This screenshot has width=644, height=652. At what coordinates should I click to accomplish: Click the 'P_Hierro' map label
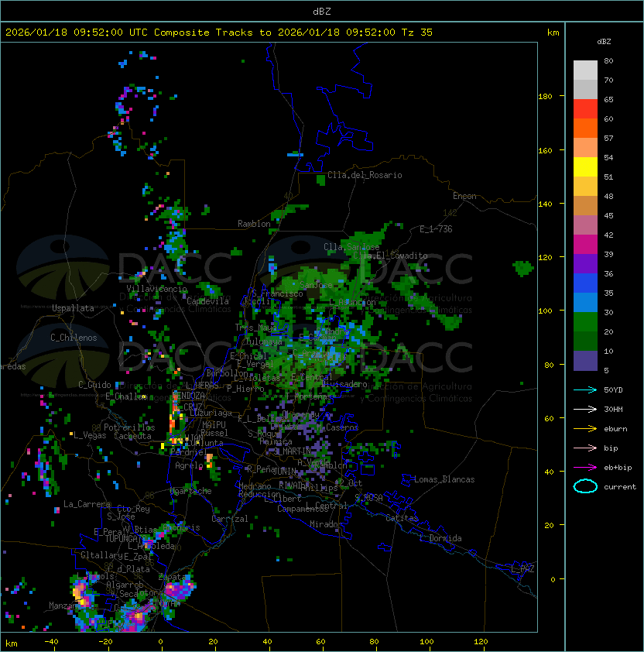pyautogui.click(x=245, y=389)
